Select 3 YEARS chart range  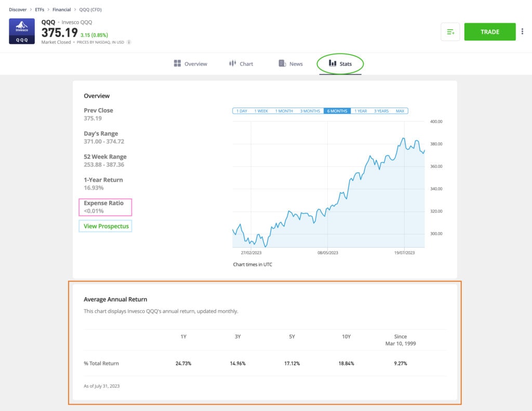381,111
